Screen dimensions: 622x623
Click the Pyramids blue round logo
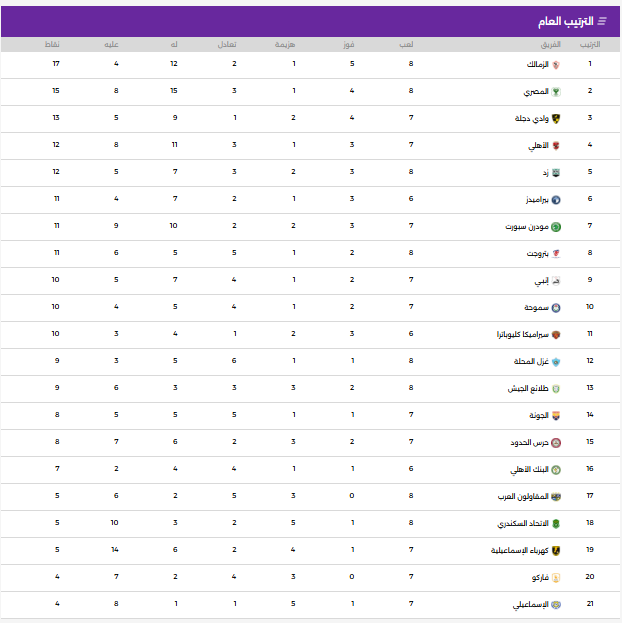556,200
